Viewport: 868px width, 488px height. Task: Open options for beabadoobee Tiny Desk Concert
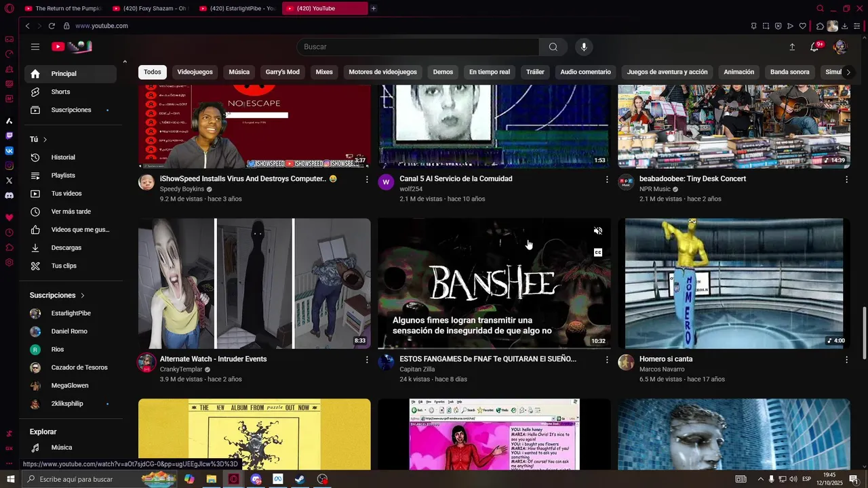pos(846,179)
